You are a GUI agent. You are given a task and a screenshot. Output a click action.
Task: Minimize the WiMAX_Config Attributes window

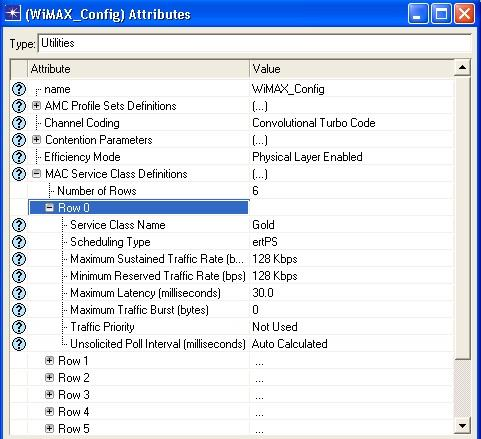click(x=418, y=14)
